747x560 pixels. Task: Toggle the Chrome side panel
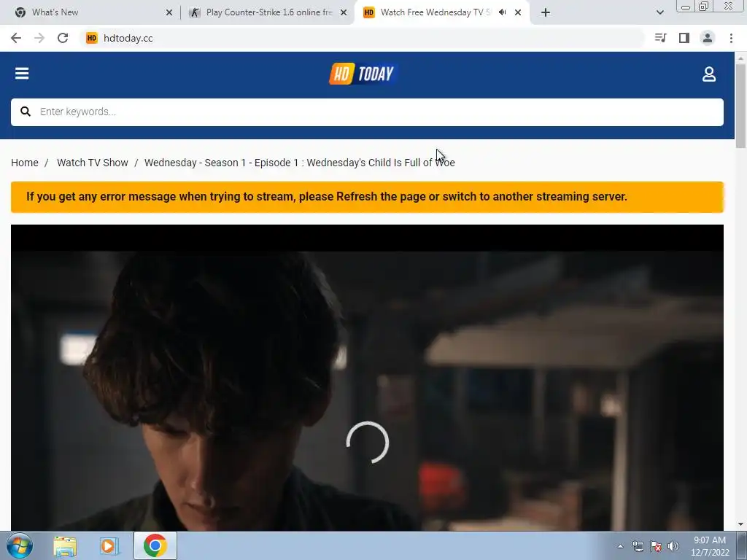(x=684, y=38)
